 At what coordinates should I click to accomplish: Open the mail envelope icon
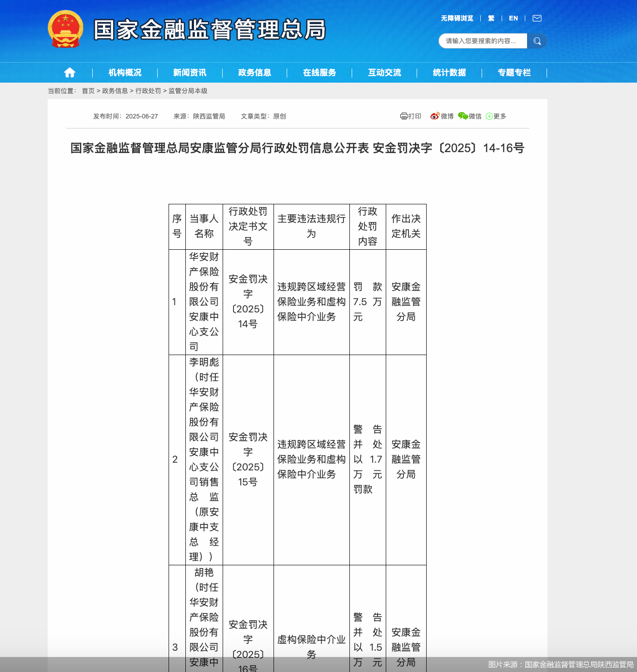(537, 18)
